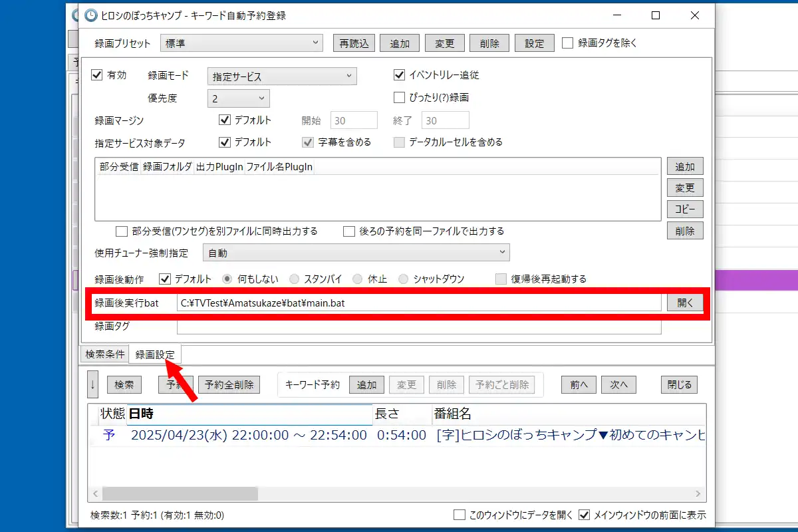Click left arrow of results horizontal scrollbar
Viewport: 798px width, 532px height.
[x=95, y=493]
